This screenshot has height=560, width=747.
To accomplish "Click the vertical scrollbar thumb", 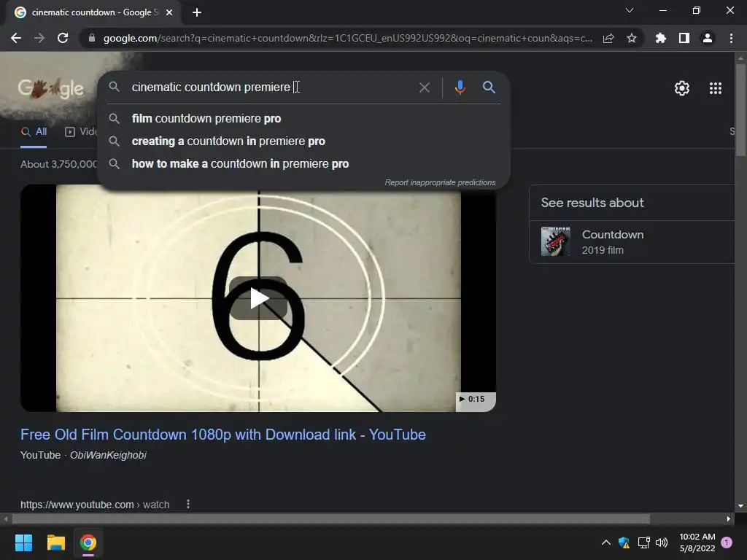I will (x=740, y=109).
